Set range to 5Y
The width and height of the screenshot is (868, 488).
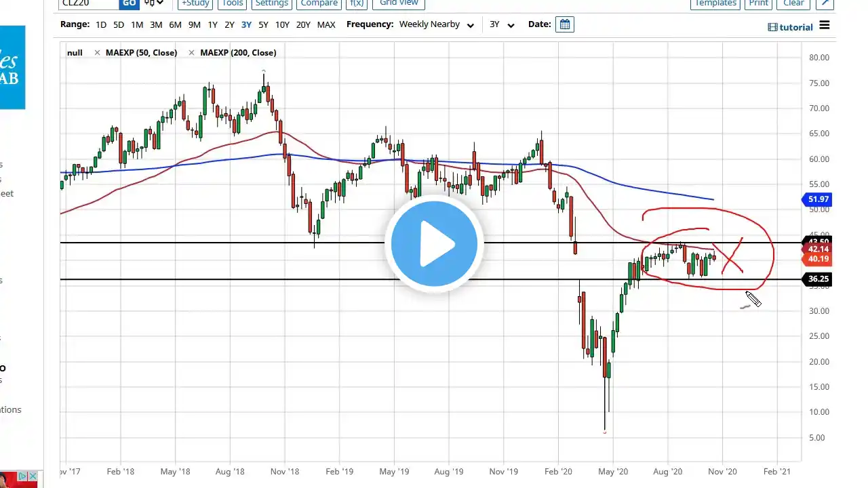click(263, 24)
